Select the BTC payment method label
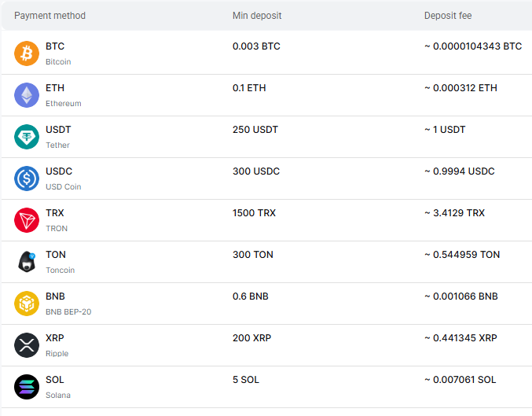 (55, 46)
